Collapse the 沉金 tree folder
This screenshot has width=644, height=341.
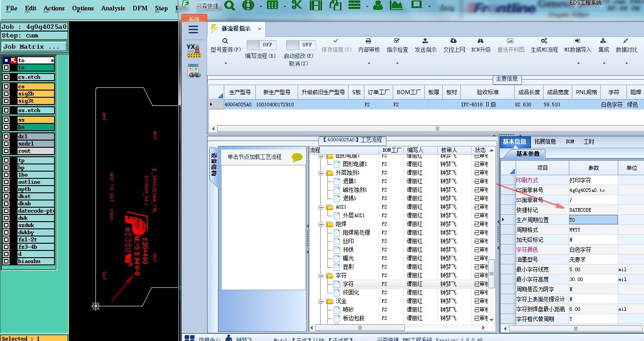tap(321, 301)
